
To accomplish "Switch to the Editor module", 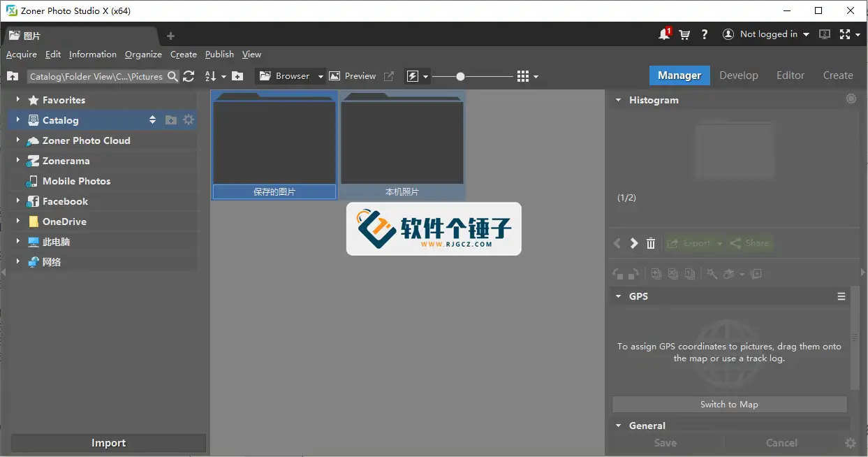I will (790, 75).
